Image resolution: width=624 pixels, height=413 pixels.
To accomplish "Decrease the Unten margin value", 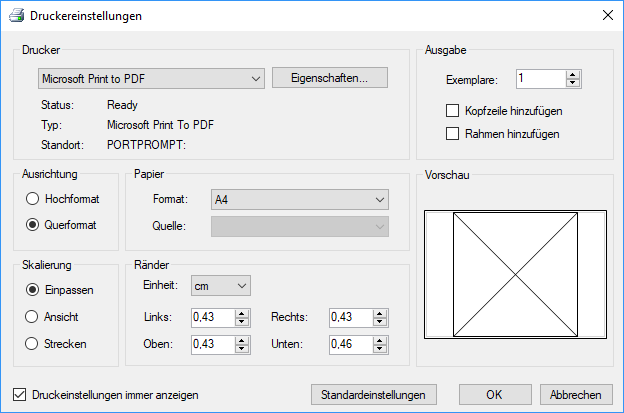I will coord(382,348).
